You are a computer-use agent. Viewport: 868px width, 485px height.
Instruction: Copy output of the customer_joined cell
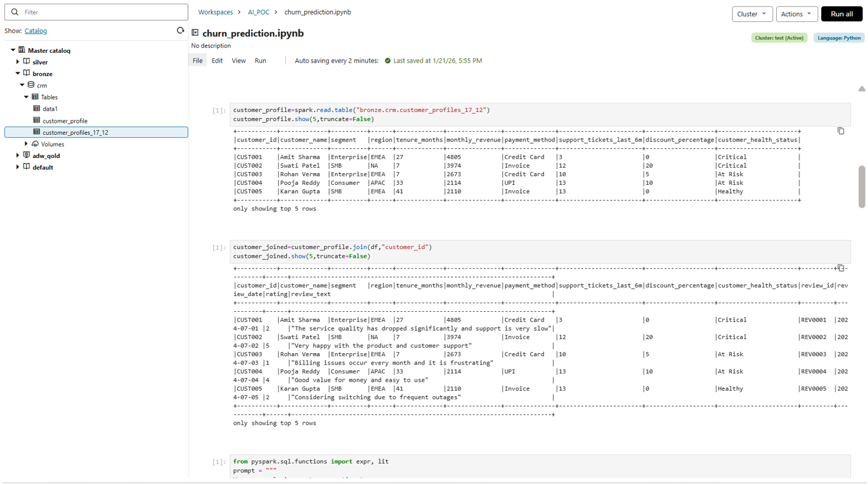pos(841,268)
